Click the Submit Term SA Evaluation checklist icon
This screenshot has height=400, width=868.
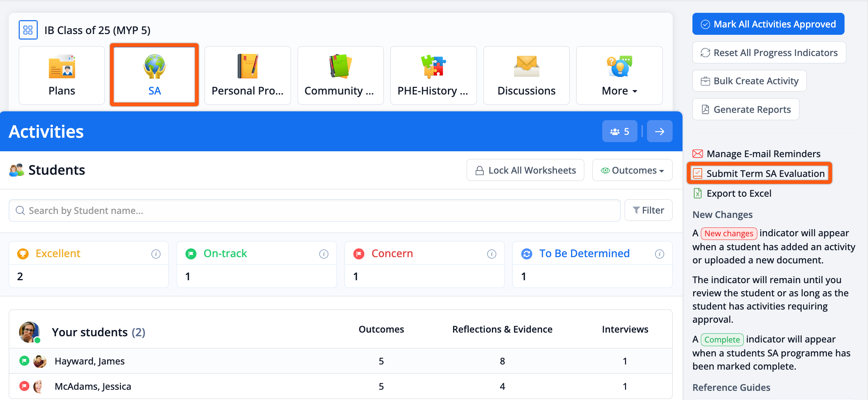point(698,174)
